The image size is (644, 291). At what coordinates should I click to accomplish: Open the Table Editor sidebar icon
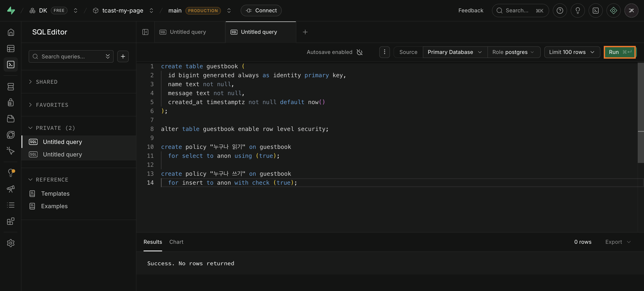point(11,48)
